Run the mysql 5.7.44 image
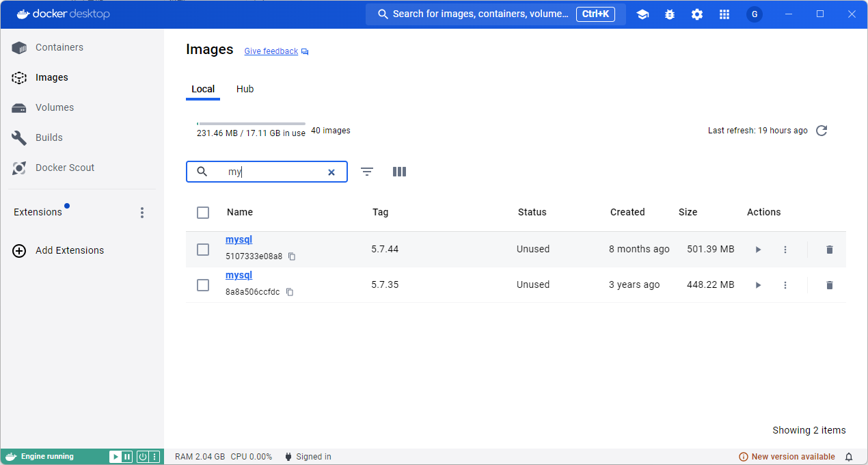Screen dimensions: 868x465 (x=758, y=250)
